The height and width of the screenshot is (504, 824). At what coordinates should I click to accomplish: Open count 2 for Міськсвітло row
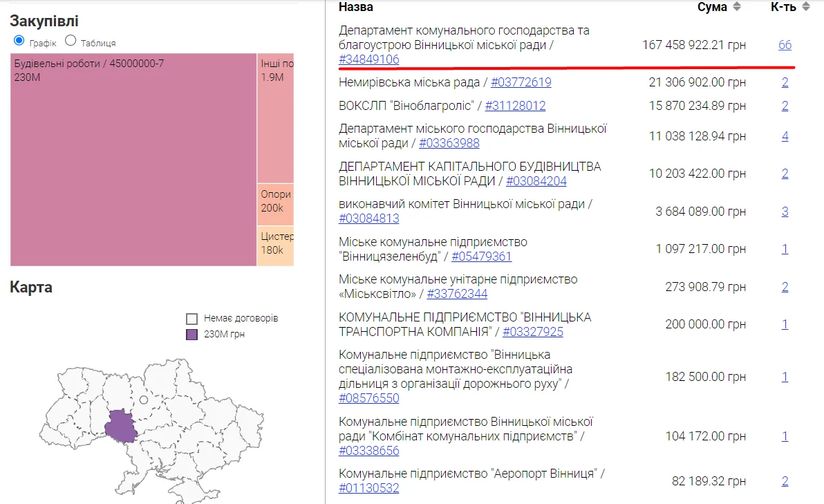[785, 286]
